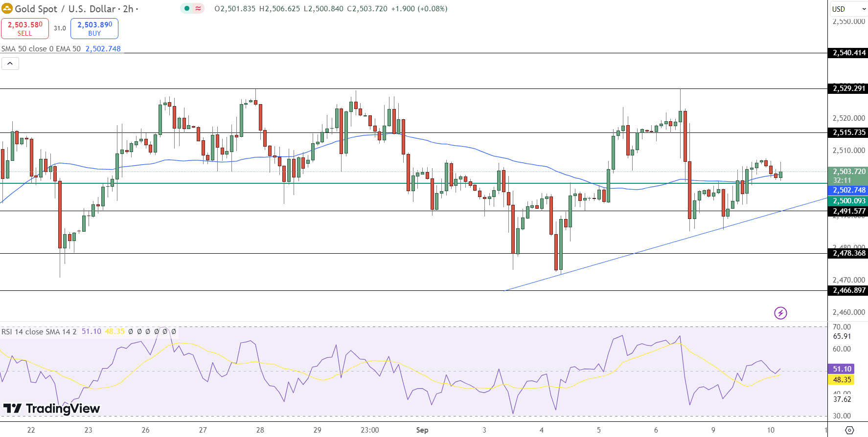Screen dimensions: 868x437
Task: Select the RSI 14 close SMA legend
Action: [x=39, y=331]
